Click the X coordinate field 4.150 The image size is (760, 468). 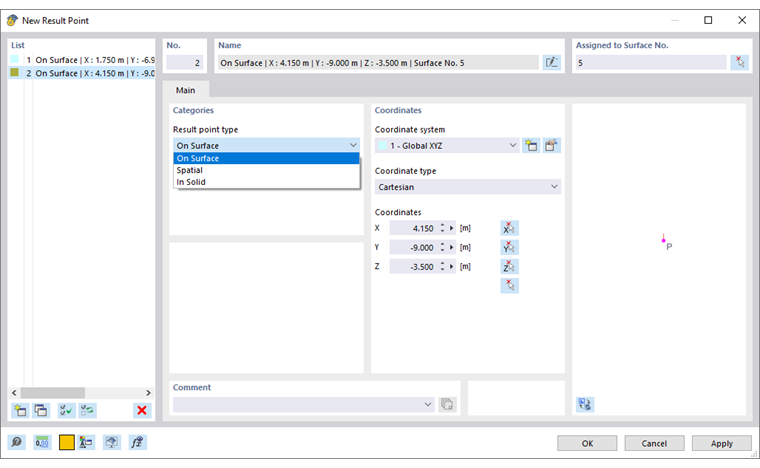click(x=413, y=228)
